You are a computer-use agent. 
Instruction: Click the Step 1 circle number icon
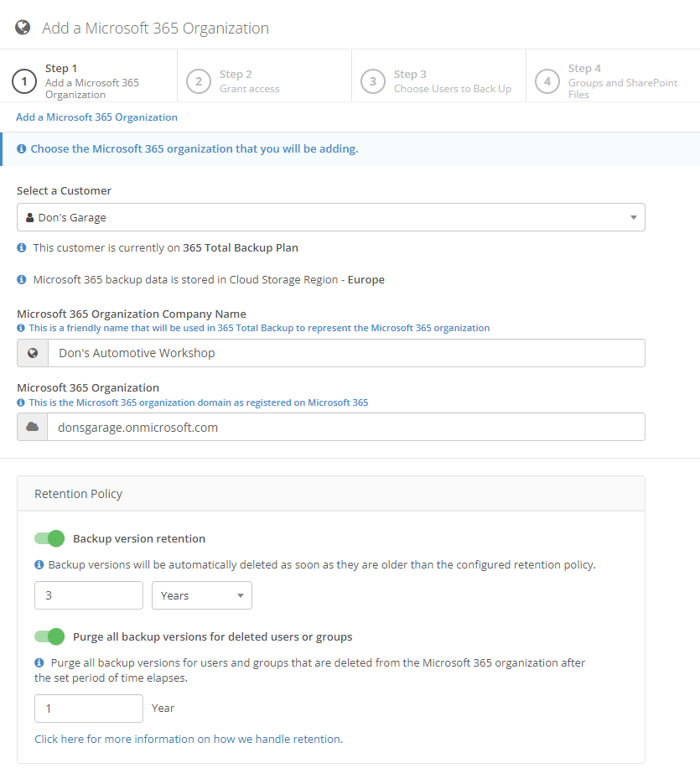24,81
